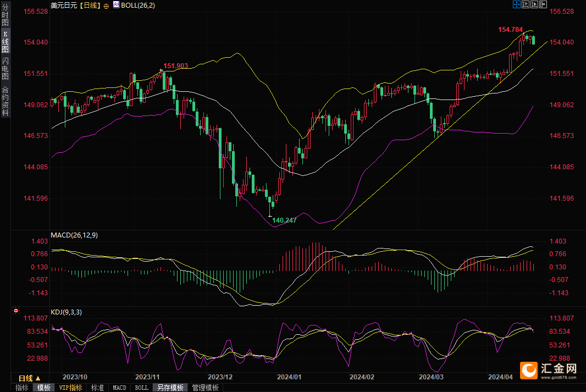This screenshot has width=586, height=392.
Task: Click the 管理模板 button
Action: click(x=205, y=388)
